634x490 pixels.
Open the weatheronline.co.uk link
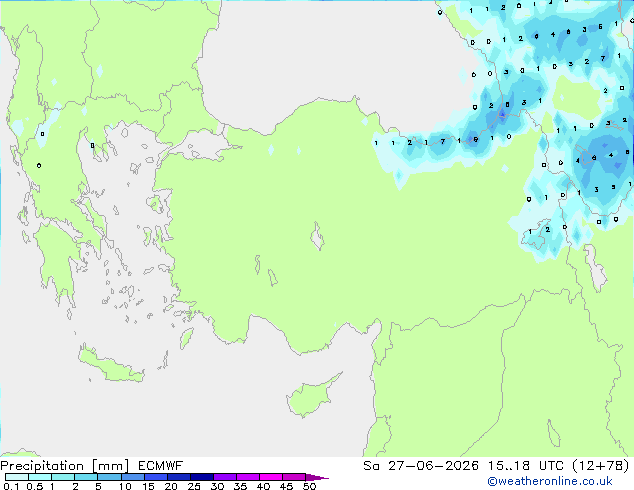click(x=549, y=481)
